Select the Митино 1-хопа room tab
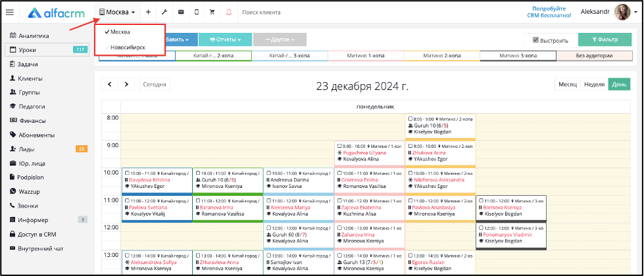This screenshot has height=276, width=644. (366, 56)
